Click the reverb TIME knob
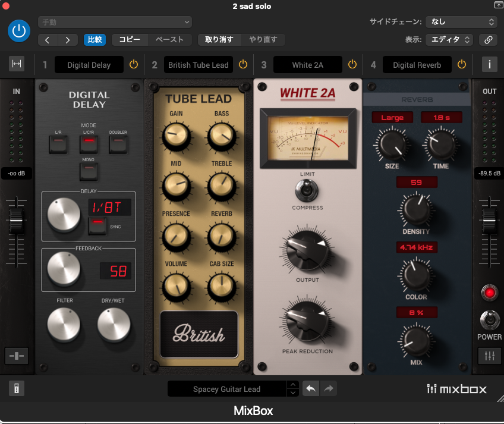504x424 pixels. [440, 145]
